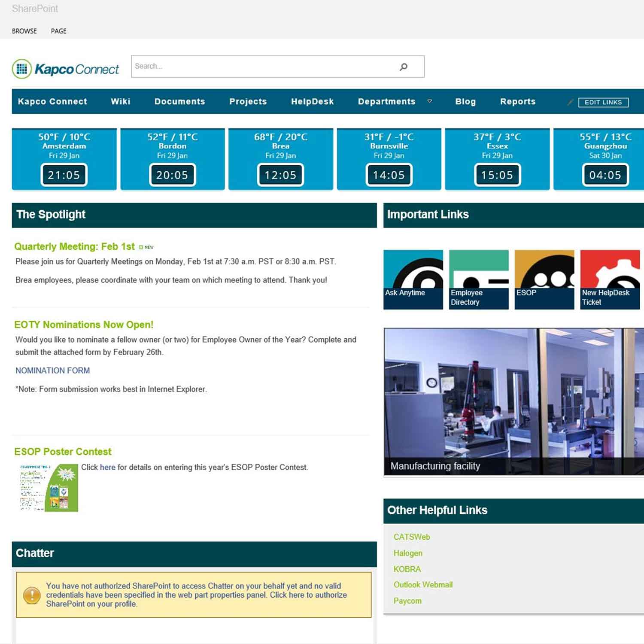Expand the Departments dropdown arrow
644x644 pixels.
(429, 101)
